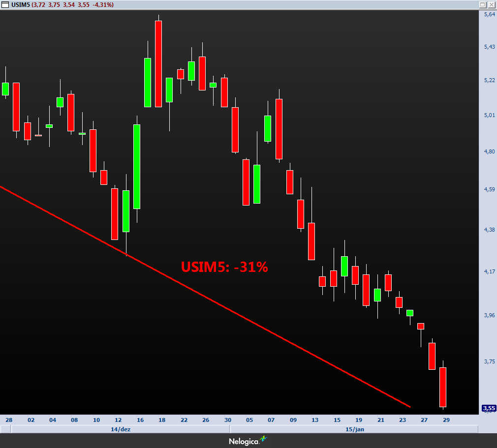Close the USIM5 chart window
The height and width of the screenshot is (448, 497).
[491, 4]
